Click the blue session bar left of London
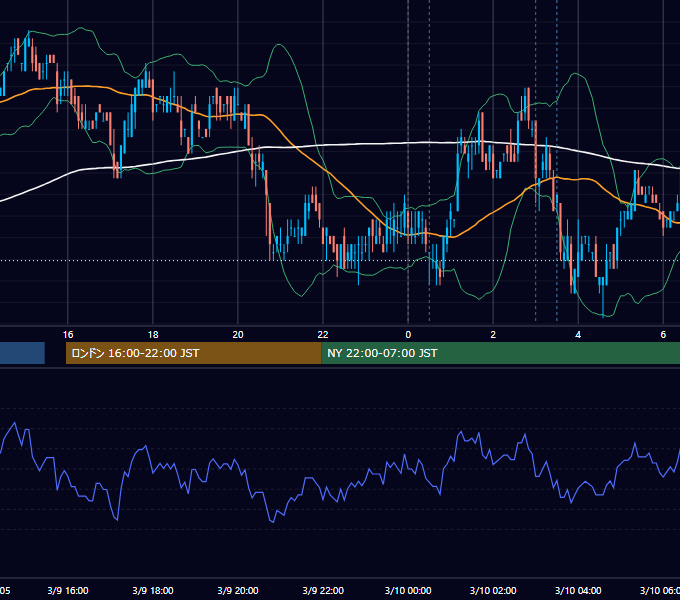Screen dimensions: 680x600 (x=22, y=353)
